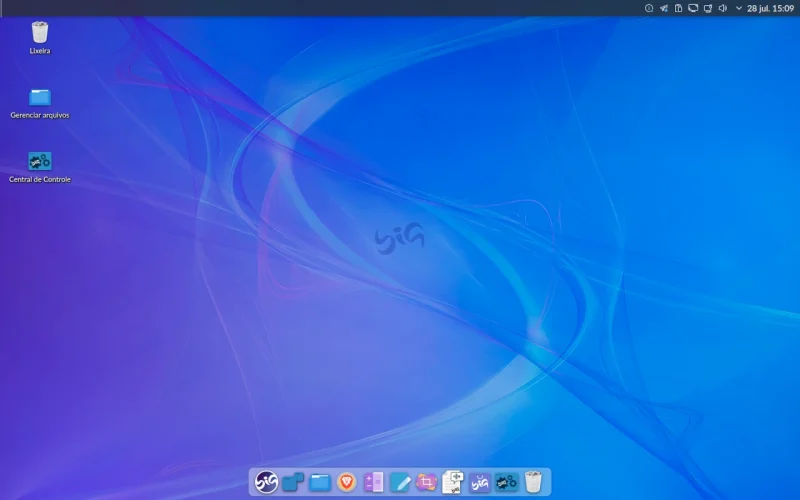Open the purple calculator app in dock

[373, 482]
